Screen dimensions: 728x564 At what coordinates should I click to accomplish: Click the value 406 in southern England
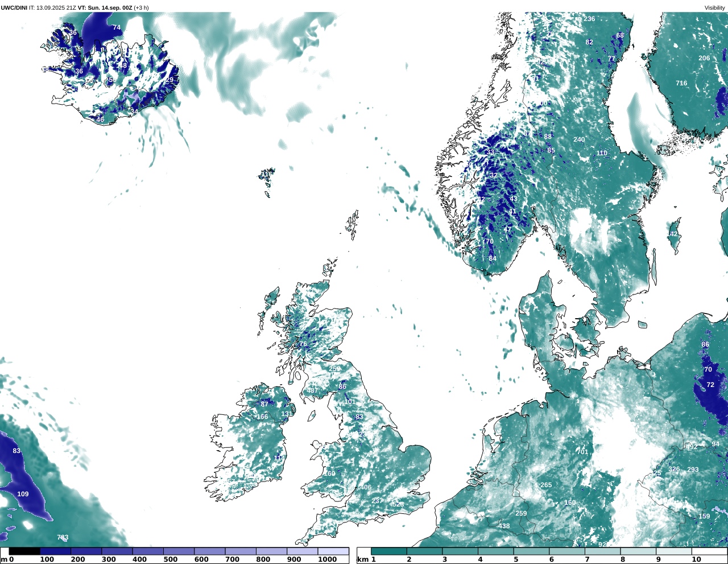click(x=366, y=487)
